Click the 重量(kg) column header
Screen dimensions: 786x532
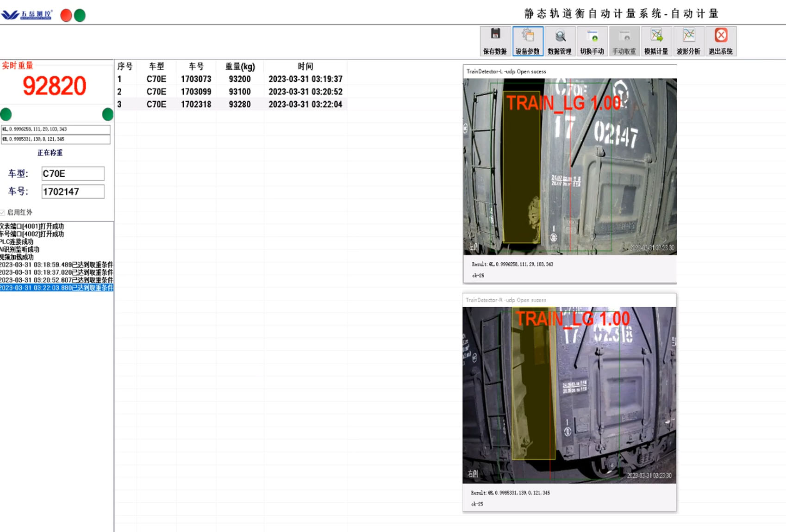tap(240, 66)
